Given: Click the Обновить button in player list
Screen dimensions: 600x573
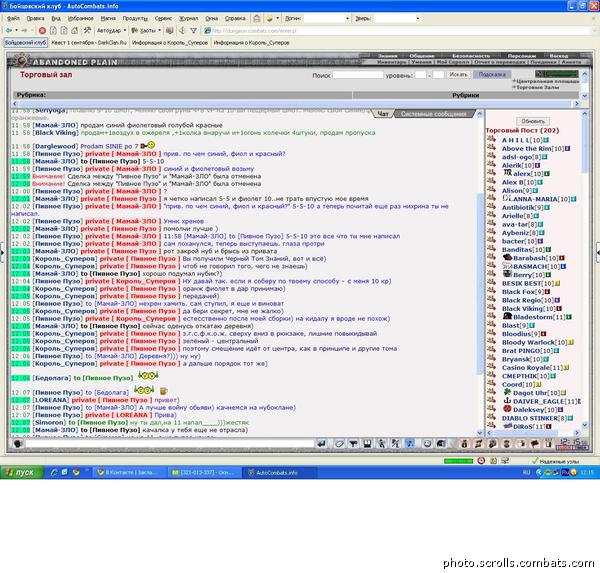Looking at the screenshot, I should 533,121.
